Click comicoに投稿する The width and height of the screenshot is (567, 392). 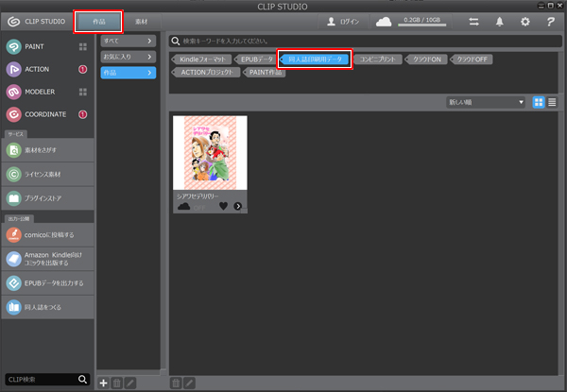pos(48,235)
